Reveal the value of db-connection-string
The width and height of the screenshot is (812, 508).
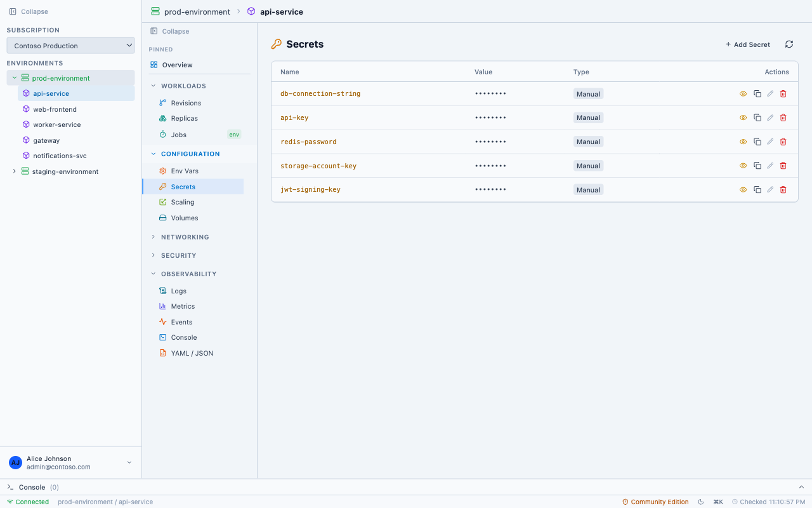(743, 93)
